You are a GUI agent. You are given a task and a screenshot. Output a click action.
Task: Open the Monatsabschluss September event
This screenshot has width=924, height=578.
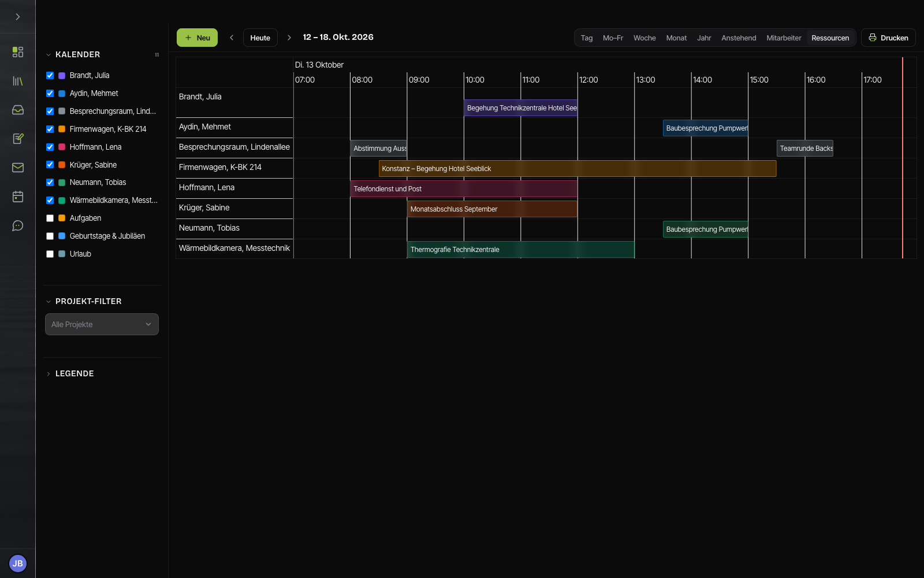point(492,209)
